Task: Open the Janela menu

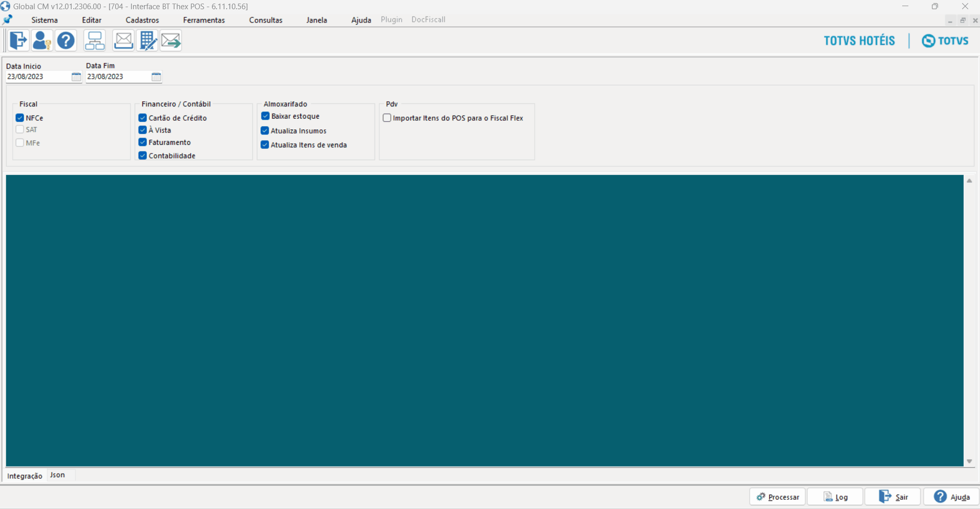Action: 317,20
